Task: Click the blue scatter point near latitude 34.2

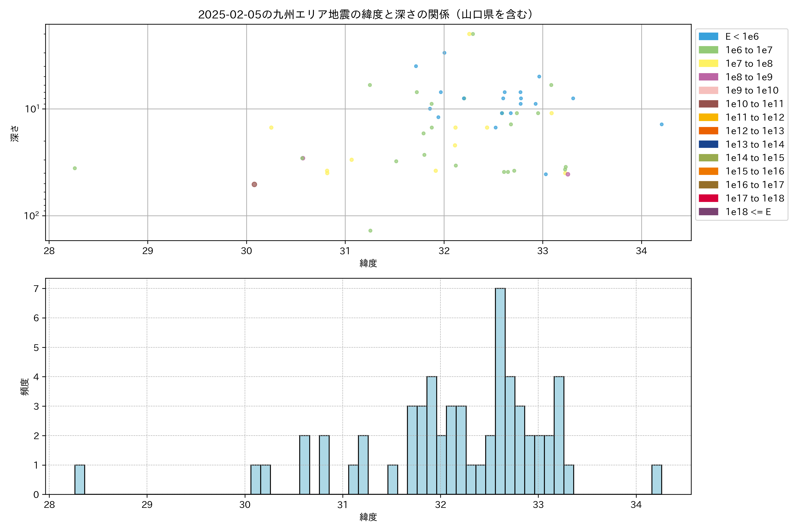Action: click(x=662, y=125)
